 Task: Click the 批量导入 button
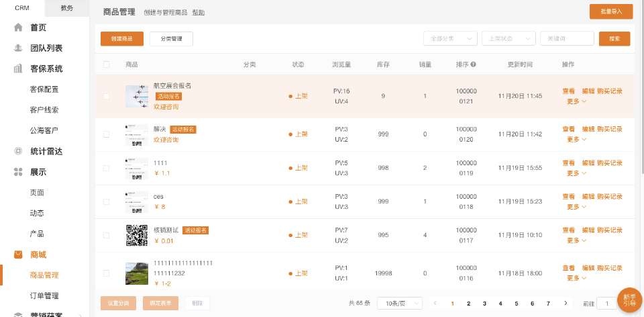pyautogui.click(x=610, y=11)
